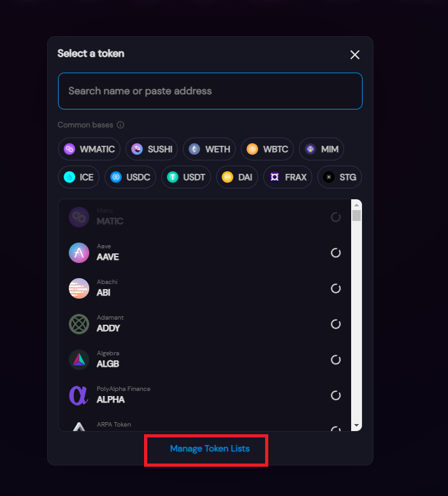The height and width of the screenshot is (496, 448).
Task: Select Adamant ADDY list entry
Action: click(x=205, y=324)
